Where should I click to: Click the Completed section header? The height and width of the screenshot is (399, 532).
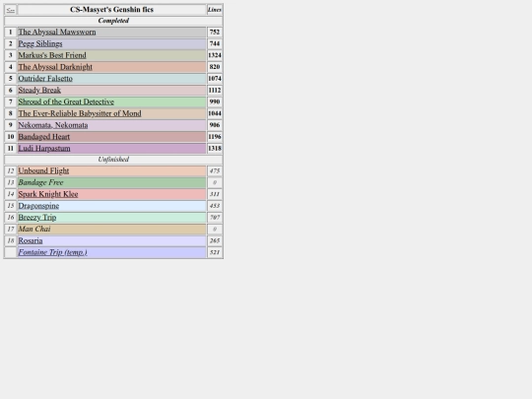click(113, 21)
